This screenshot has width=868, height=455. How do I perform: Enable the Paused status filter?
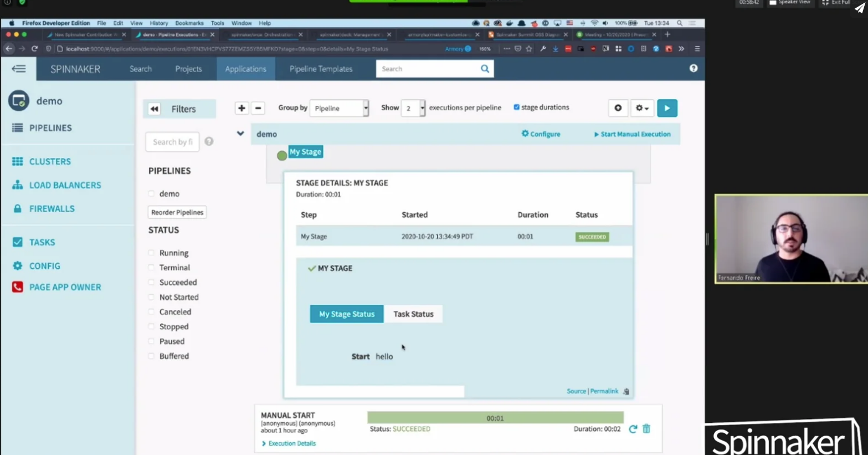point(151,341)
